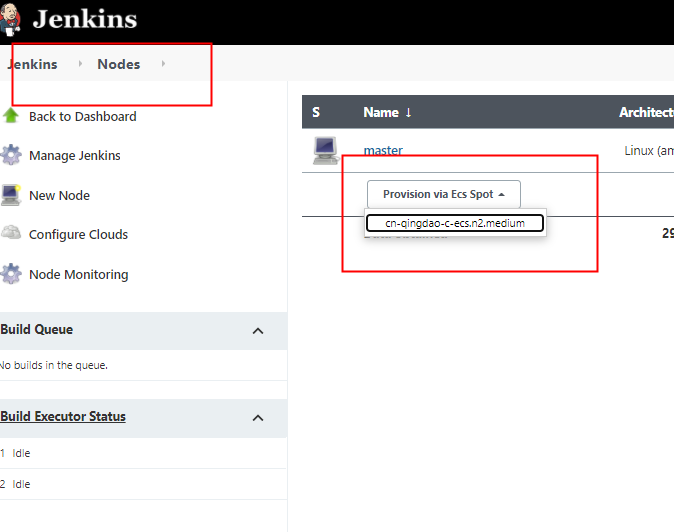
Task: Collapse the Build Executor Status panel
Action: point(258,418)
